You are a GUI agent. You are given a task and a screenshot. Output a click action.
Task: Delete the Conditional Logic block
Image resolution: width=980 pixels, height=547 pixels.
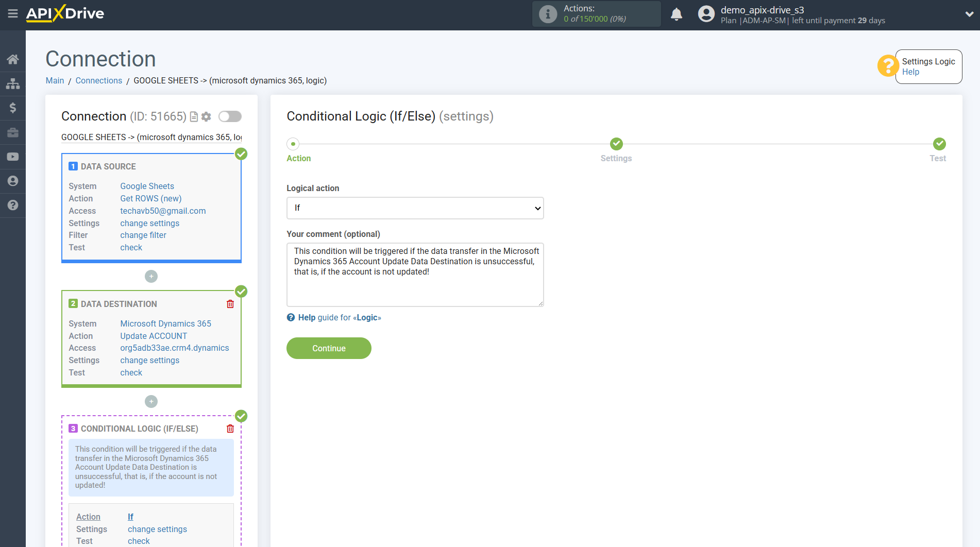[x=230, y=429]
